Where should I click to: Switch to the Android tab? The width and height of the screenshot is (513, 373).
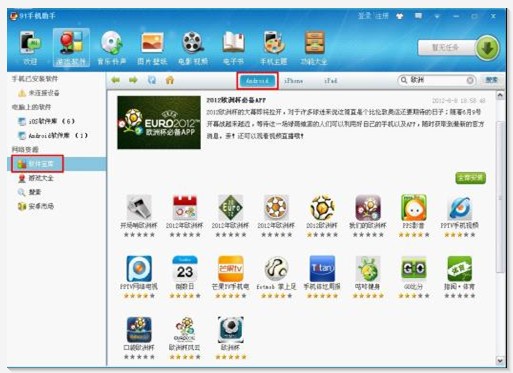(257, 81)
